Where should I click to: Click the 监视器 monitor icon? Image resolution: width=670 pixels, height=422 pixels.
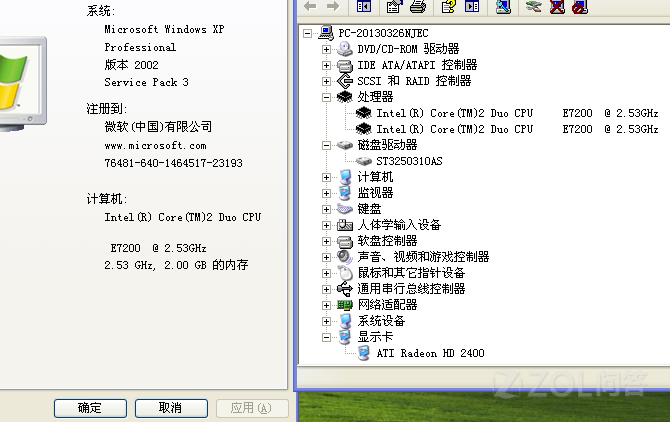point(344,193)
